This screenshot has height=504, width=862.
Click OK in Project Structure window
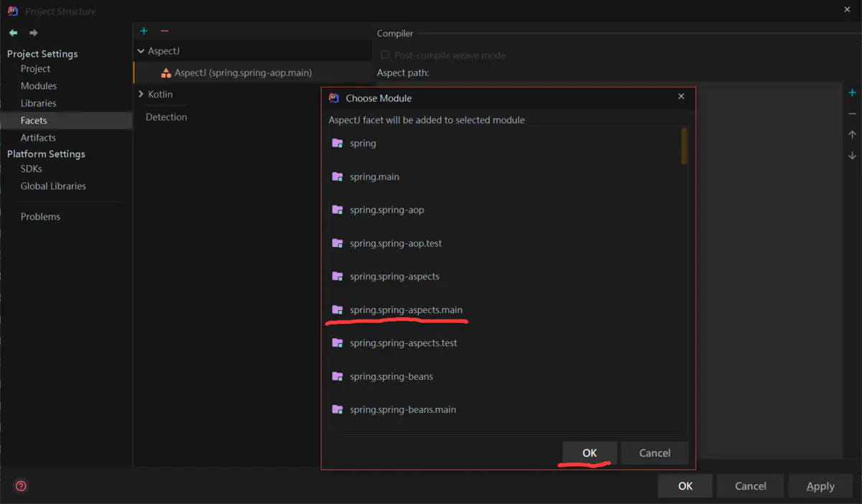(x=685, y=486)
